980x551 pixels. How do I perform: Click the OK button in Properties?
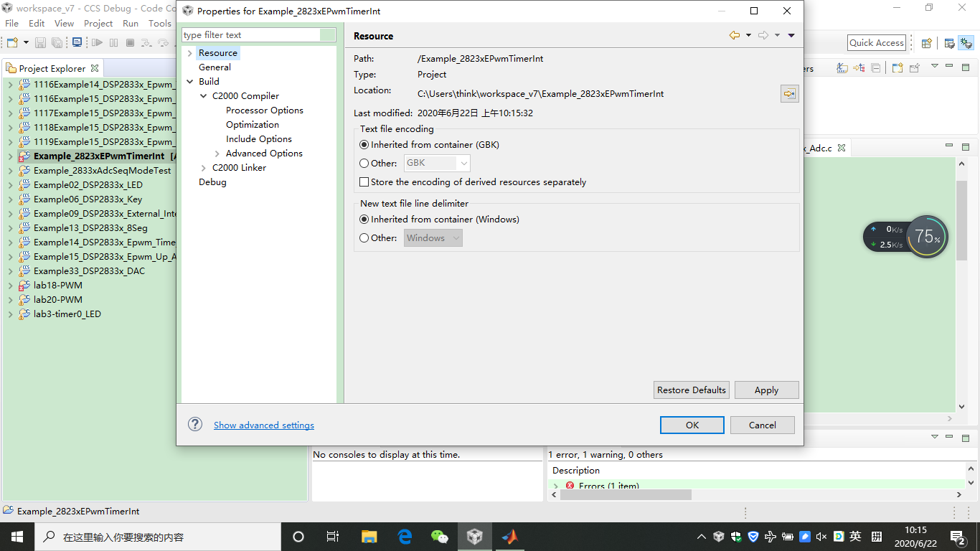pyautogui.click(x=692, y=425)
